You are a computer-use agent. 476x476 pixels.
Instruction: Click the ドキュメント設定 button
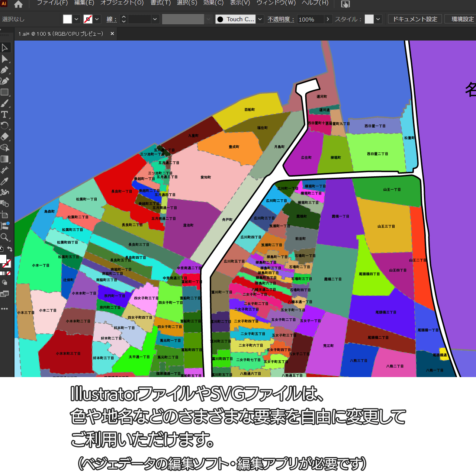(415, 19)
